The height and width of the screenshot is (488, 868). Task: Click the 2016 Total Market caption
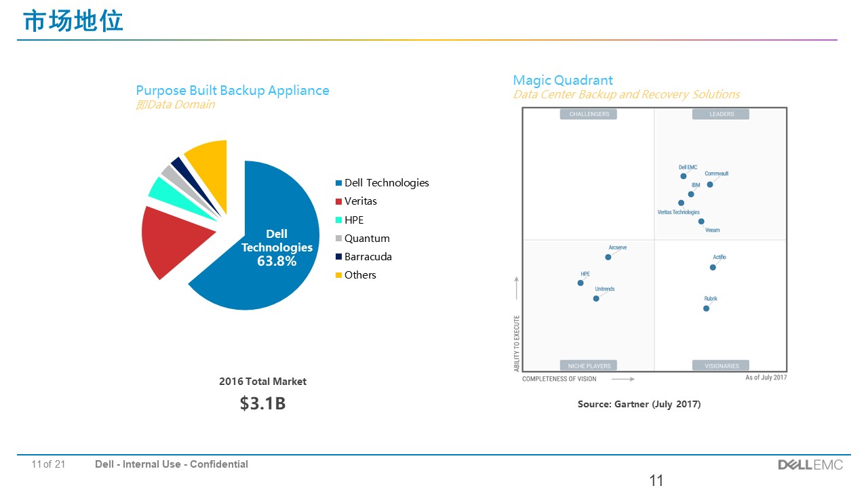[x=262, y=382]
